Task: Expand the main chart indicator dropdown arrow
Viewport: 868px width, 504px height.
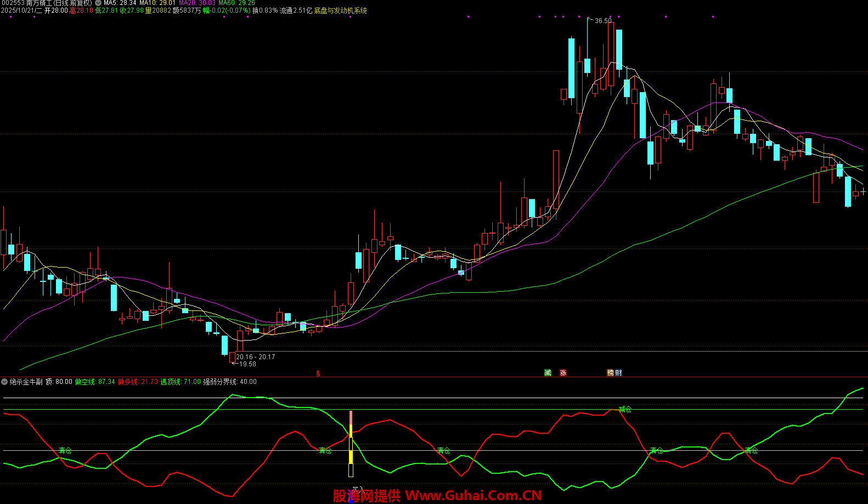Action: 98,3
